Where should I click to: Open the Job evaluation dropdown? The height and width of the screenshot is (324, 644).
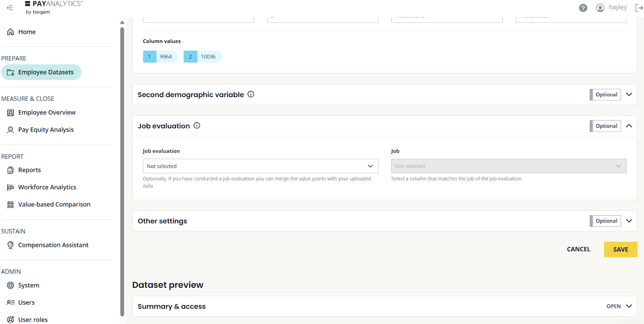tap(260, 166)
